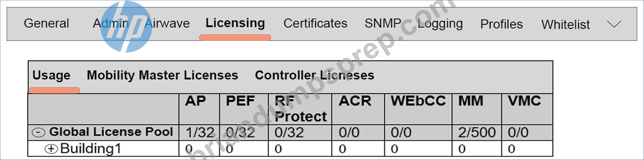Screen dimensions: 644x160
Task: Expand the Building1 tree entry
Action: [x=51, y=149]
